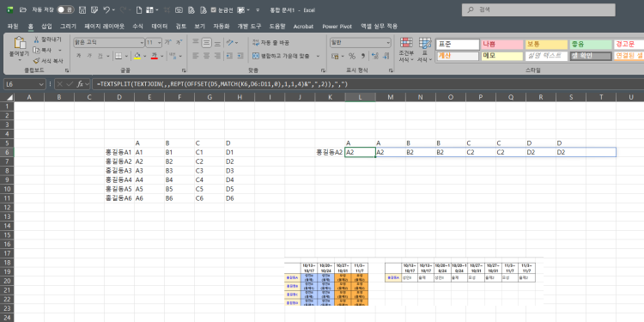Screen dimensions: 644x322
Task: Select cell D8 containing 홍길동A3
Action: click(119, 171)
